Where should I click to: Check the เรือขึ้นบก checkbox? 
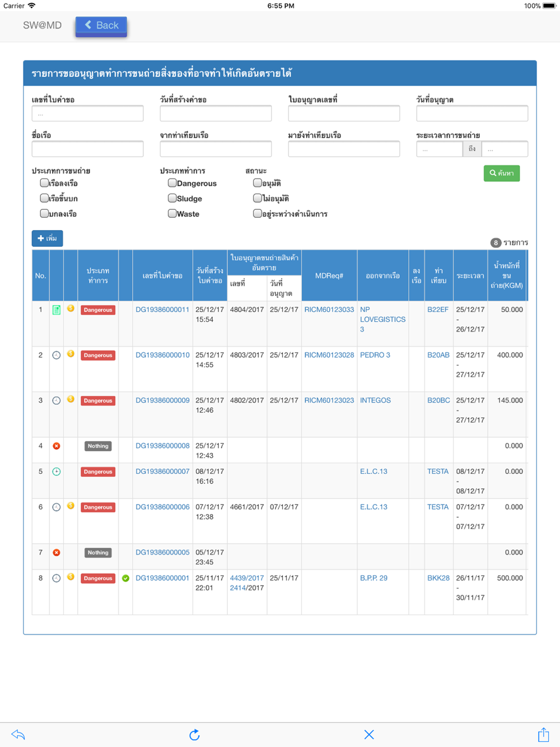pos(44,198)
